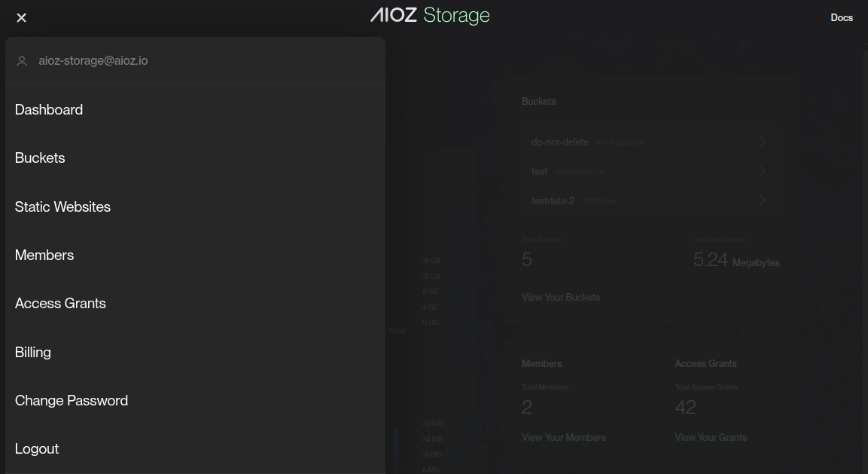The height and width of the screenshot is (474, 868).
Task: Open the Members page from menu
Action: click(x=44, y=255)
